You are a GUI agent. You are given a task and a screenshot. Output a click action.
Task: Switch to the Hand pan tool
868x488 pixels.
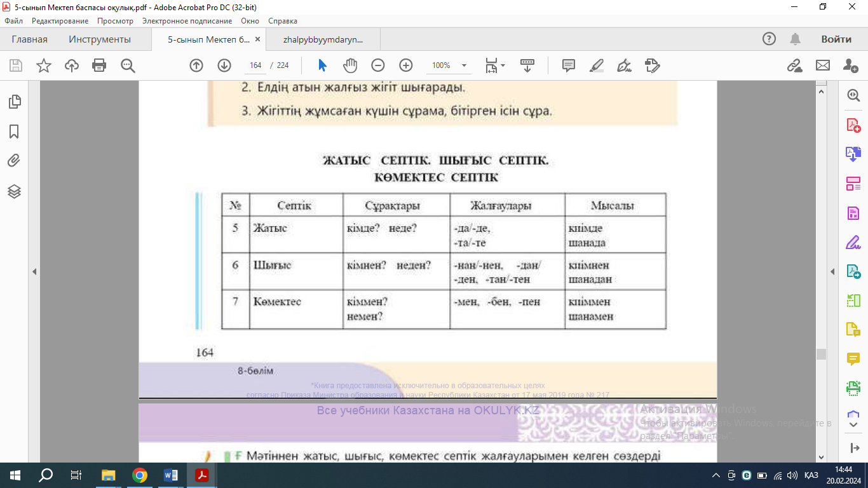[350, 65]
